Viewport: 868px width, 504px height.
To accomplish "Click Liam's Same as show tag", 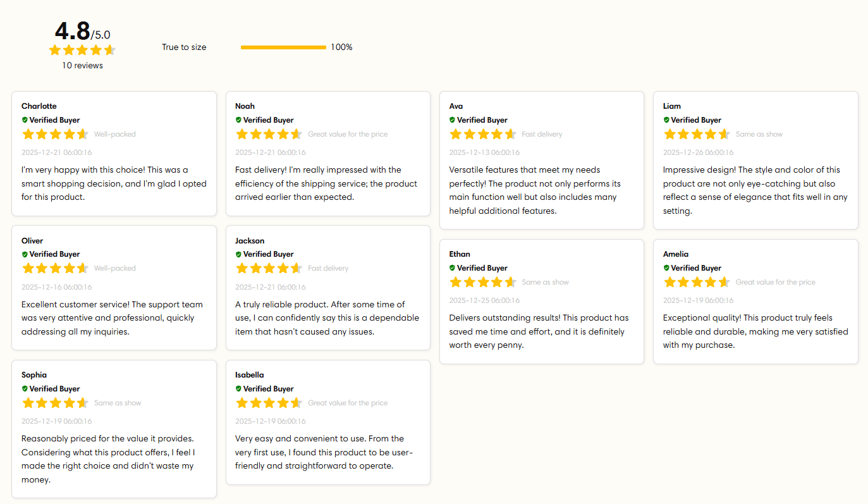I will tap(759, 134).
